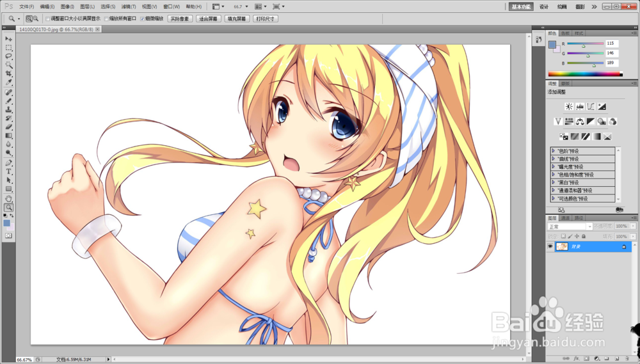The height and width of the screenshot is (364, 640).
Task: Expand "黑白"预设 list
Action: point(554,182)
